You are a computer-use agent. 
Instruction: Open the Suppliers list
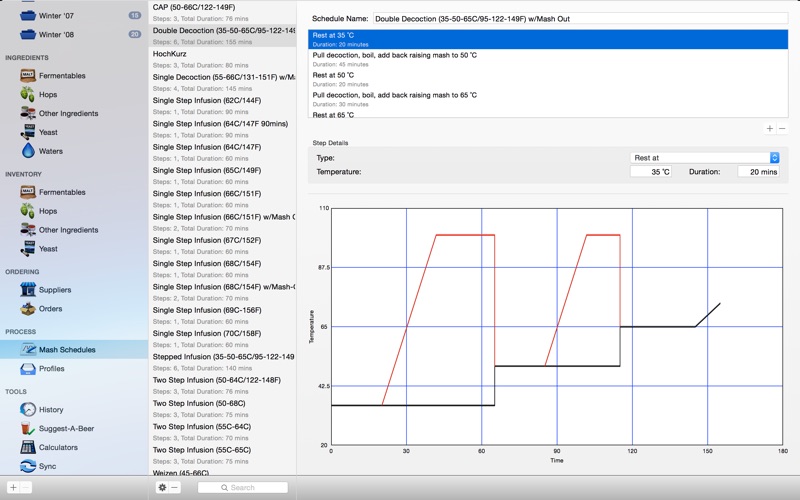click(x=54, y=290)
